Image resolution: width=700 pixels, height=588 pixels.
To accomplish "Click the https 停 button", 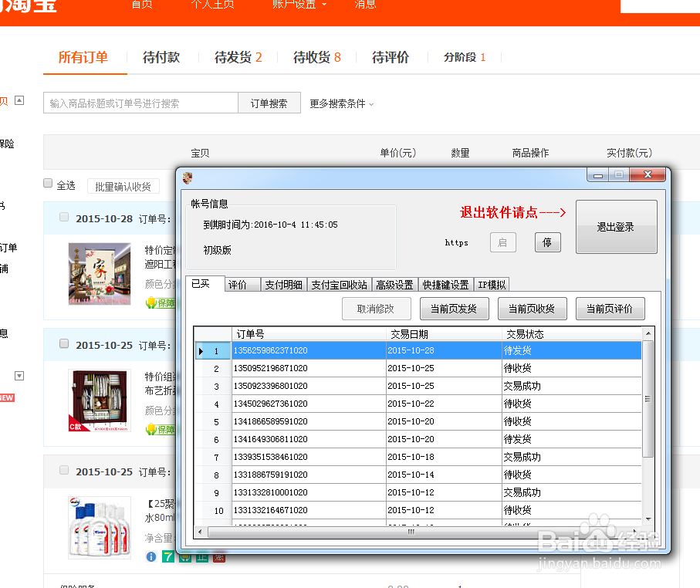I will [547, 242].
